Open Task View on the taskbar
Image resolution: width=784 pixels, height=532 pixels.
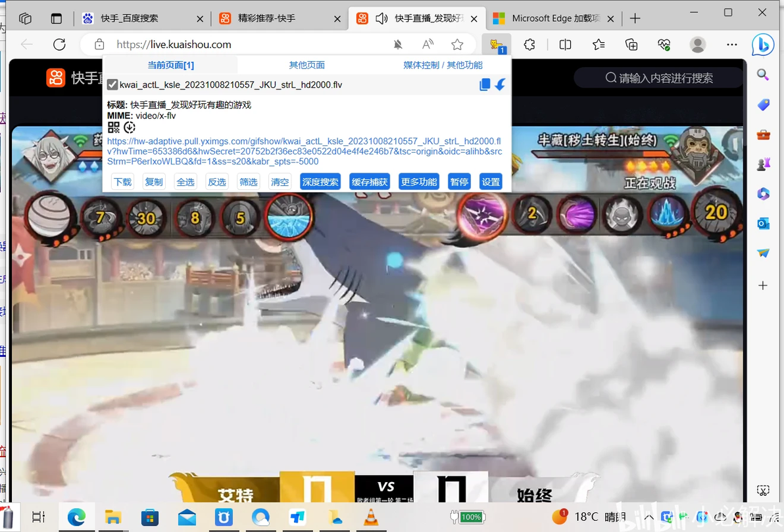(39, 517)
